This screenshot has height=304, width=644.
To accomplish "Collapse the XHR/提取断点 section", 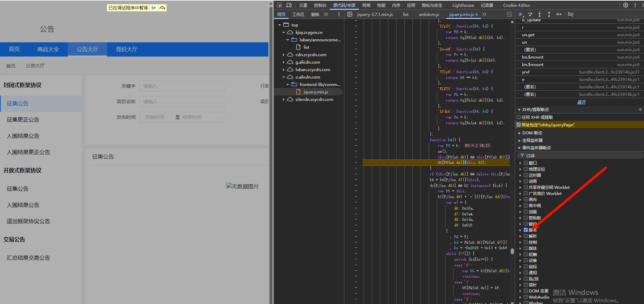I will pos(519,110).
